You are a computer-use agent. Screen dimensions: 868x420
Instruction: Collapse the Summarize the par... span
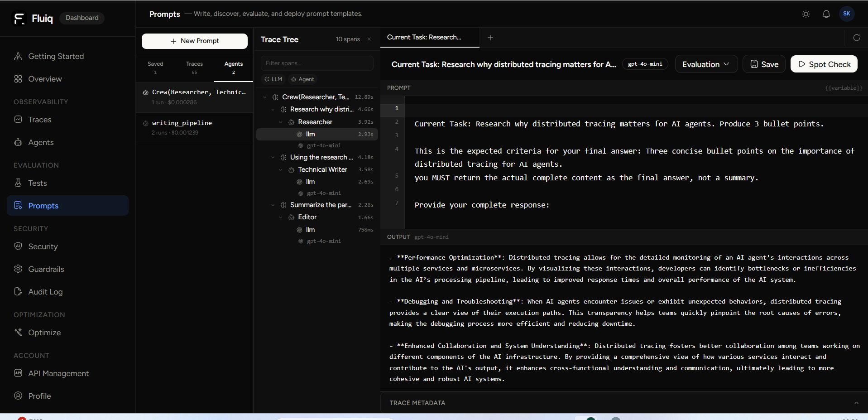(273, 205)
